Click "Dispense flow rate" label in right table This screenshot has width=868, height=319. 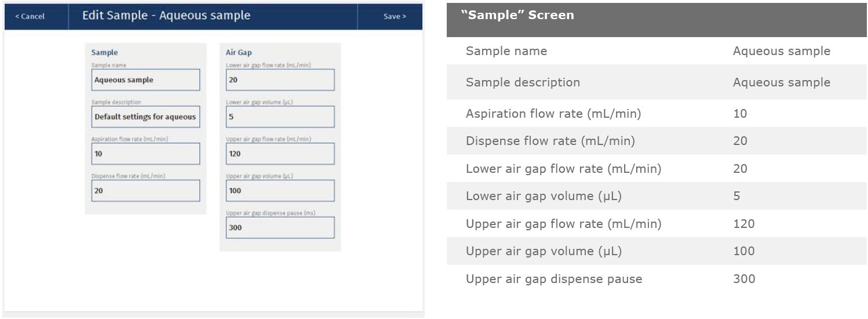[x=550, y=141]
